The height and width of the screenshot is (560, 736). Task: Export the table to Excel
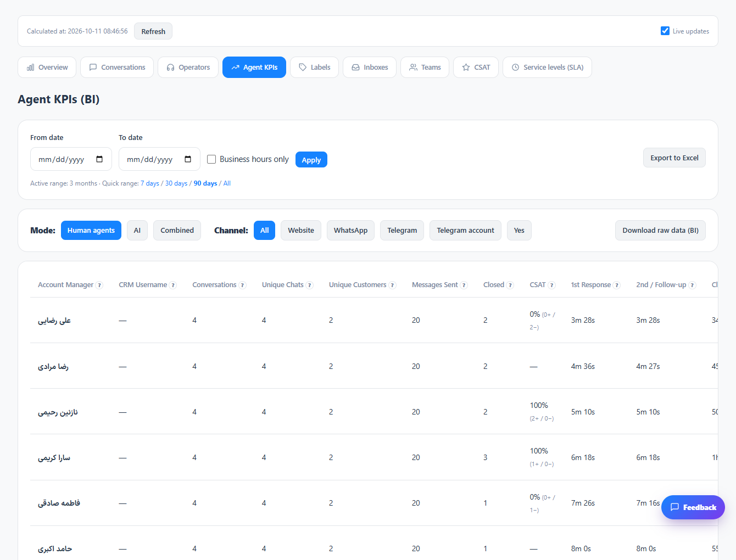pyautogui.click(x=674, y=158)
